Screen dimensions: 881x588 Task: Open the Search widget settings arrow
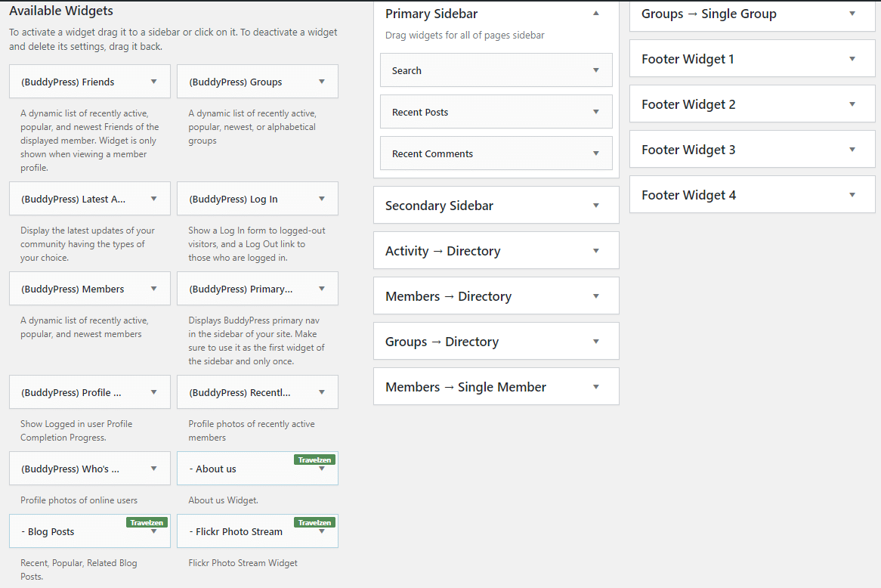[x=595, y=70]
